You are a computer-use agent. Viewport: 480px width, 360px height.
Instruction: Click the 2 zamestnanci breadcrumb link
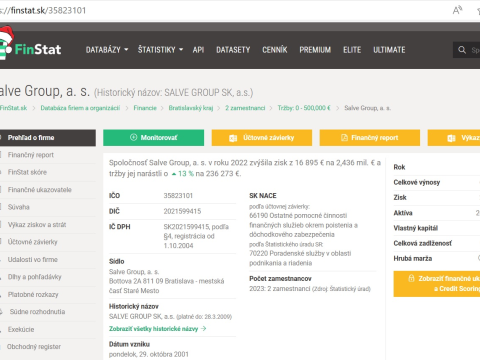point(245,108)
